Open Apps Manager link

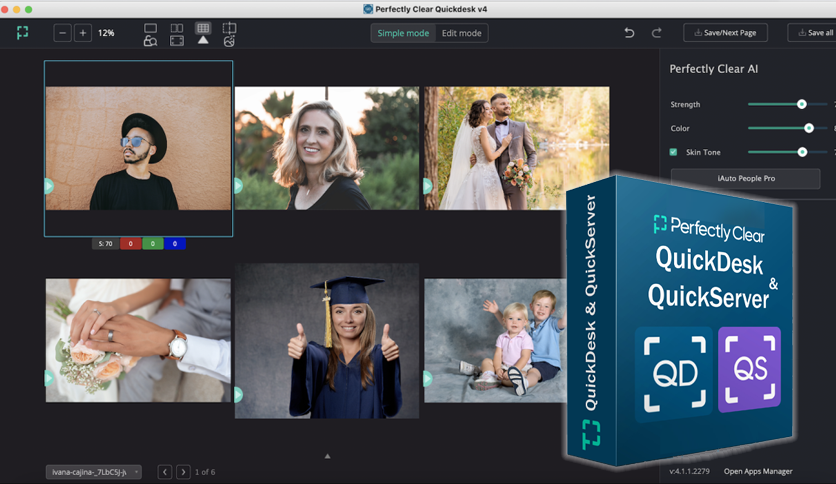[x=758, y=471]
